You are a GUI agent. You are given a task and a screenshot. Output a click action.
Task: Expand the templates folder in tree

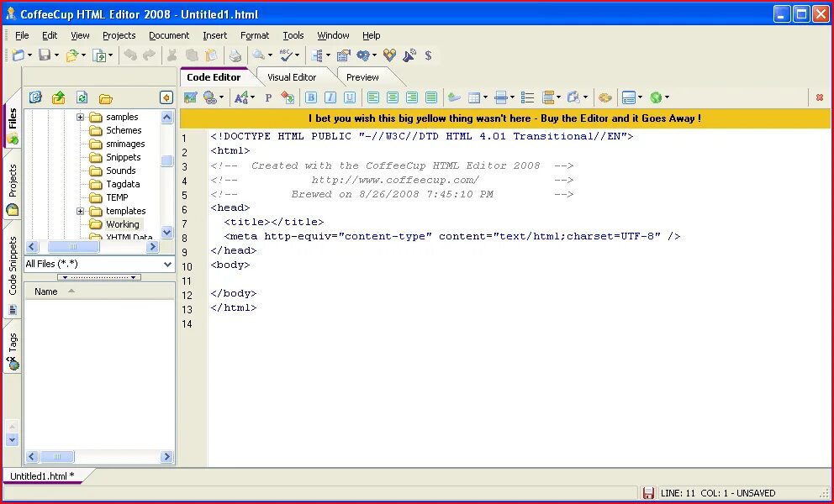click(81, 211)
